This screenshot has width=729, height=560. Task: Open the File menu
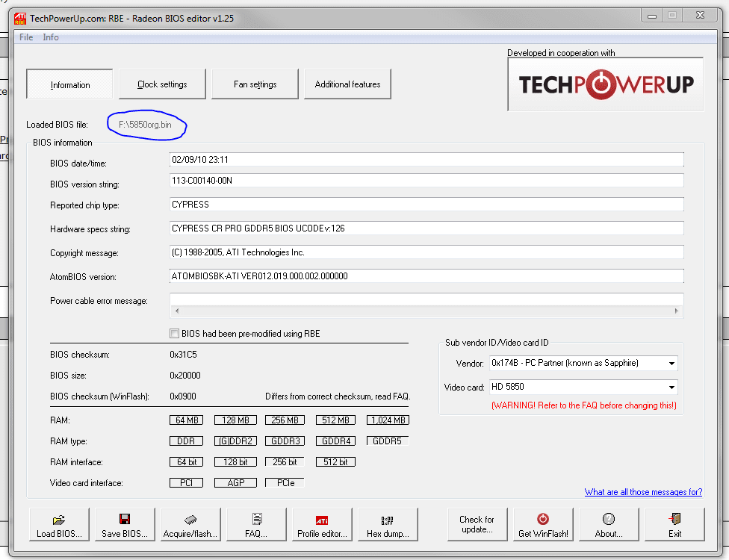[26, 37]
